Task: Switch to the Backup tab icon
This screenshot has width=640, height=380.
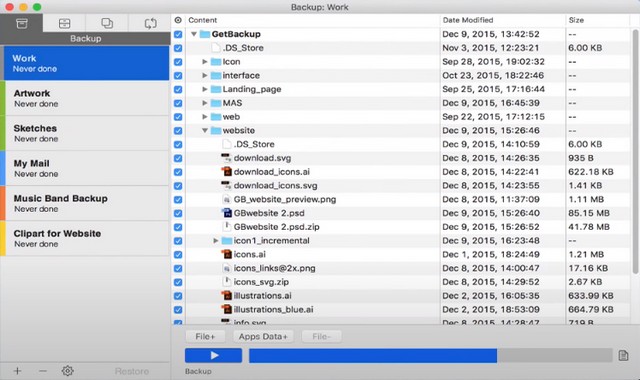Action: [x=22, y=23]
